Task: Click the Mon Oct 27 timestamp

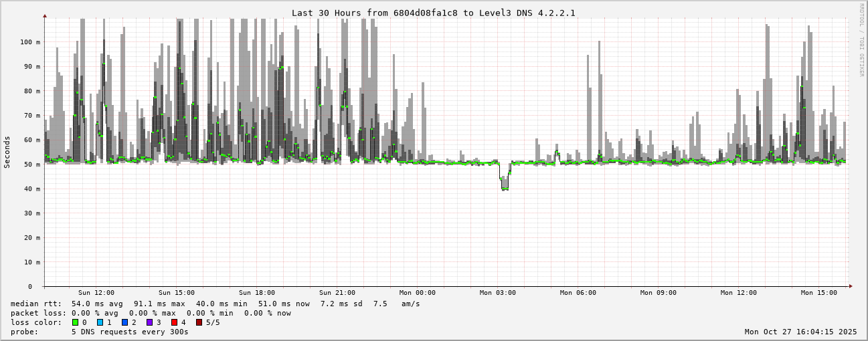Action: pos(800,332)
